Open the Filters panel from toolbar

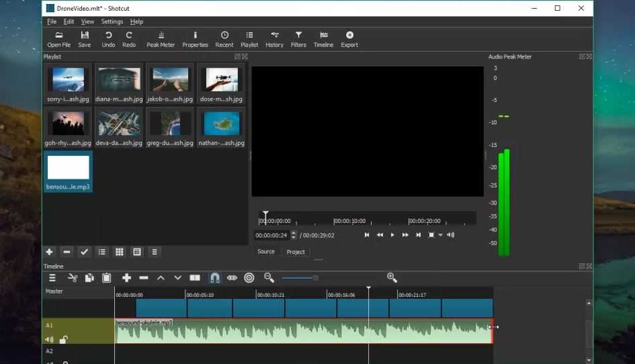(x=298, y=39)
